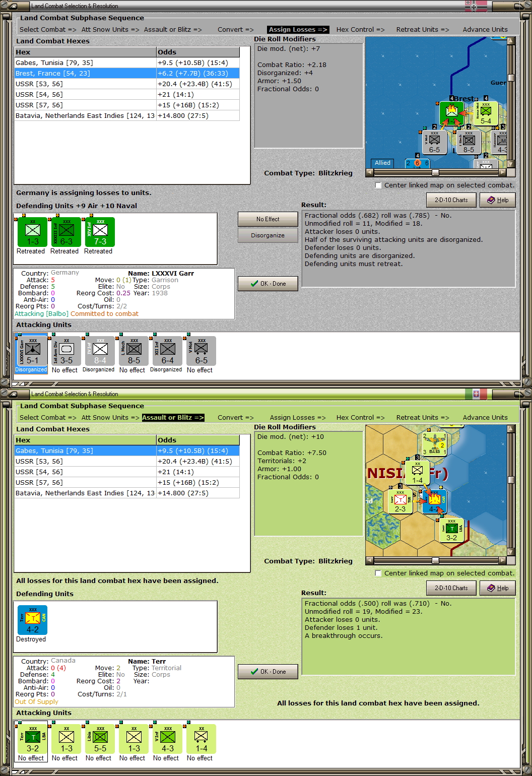Click the 2-3 unit on the Tunisia map
Image resolution: width=532 pixels, height=776 pixels.
click(x=400, y=501)
